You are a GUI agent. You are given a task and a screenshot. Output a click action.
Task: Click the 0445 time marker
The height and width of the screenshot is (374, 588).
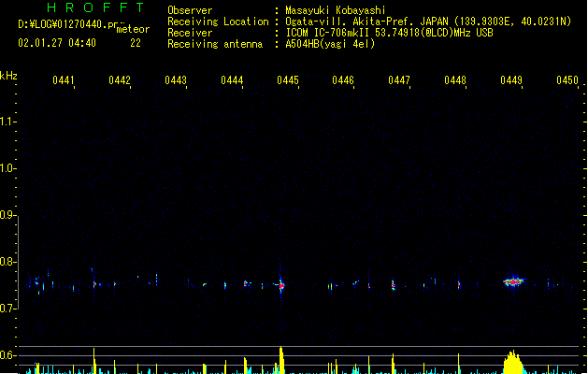coord(288,80)
